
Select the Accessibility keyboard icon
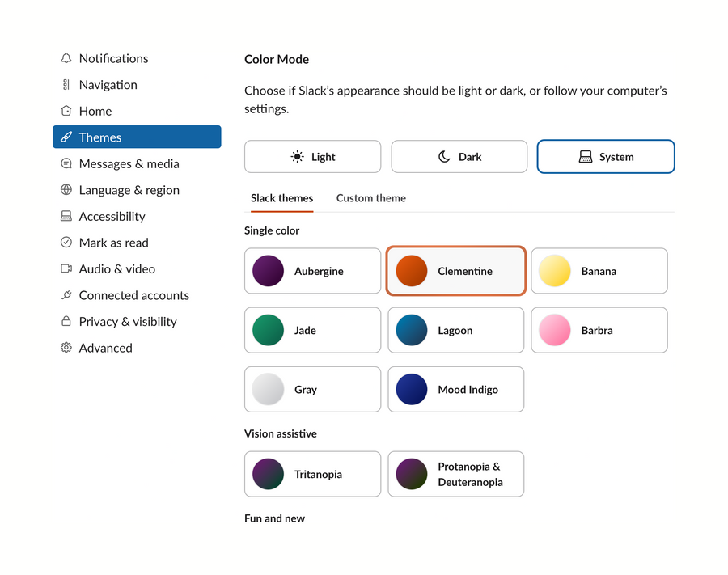[65, 216]
